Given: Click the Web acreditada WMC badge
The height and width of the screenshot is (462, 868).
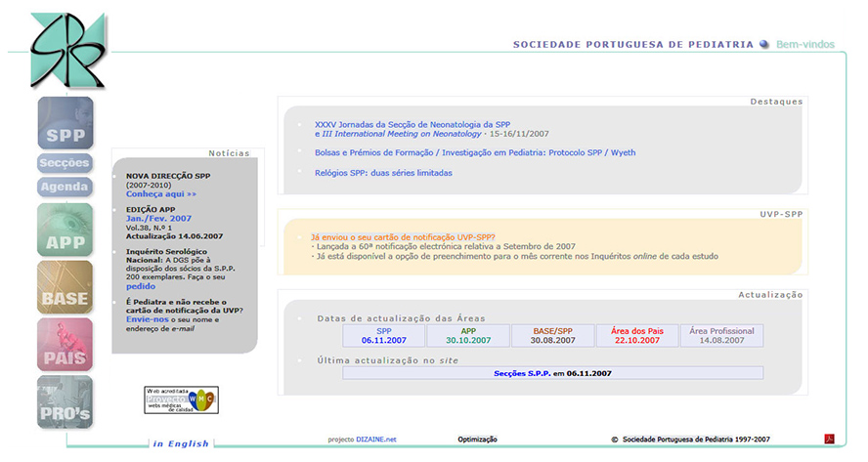Looking at the screenshot, I should (181, 400).
